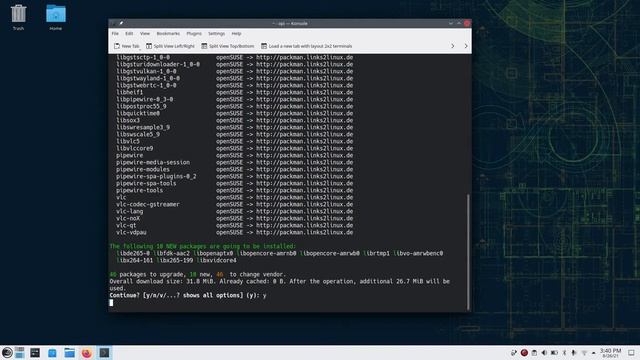Open the Home folder desktop icon
Viewport: 640px width, 360px height.
pyautogui.click(x=56, y=17)
